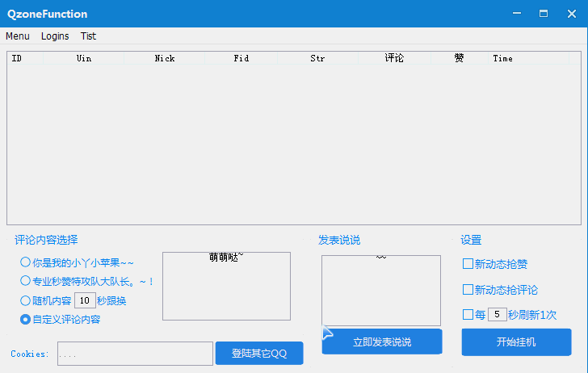Click the 立即发表说说 button
Image resolution: width=588 pixels, height=373 pixels.
pyautogui.click(x=382, y=342)
